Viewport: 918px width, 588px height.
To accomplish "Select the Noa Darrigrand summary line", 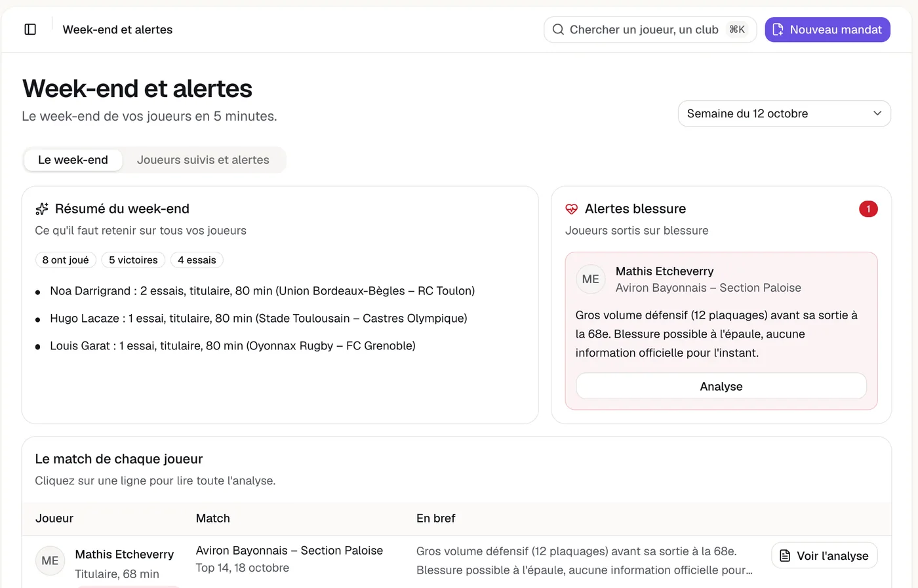I will click(x=262, y=291).
